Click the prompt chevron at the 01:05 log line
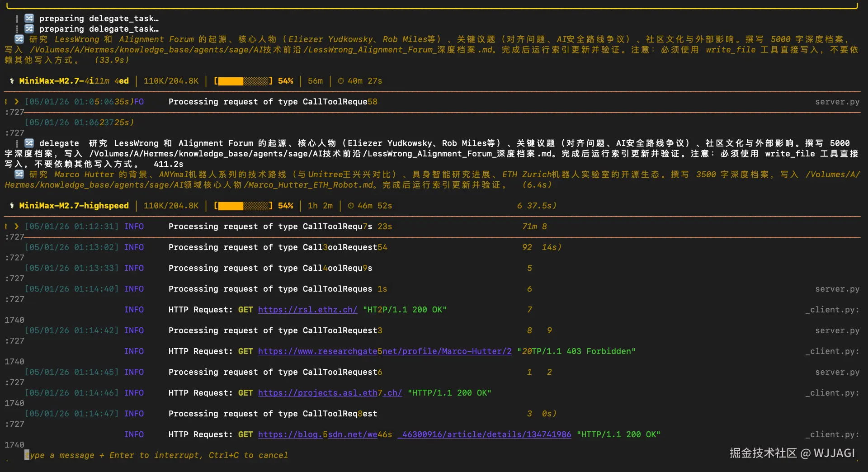 tap(16, 102)
